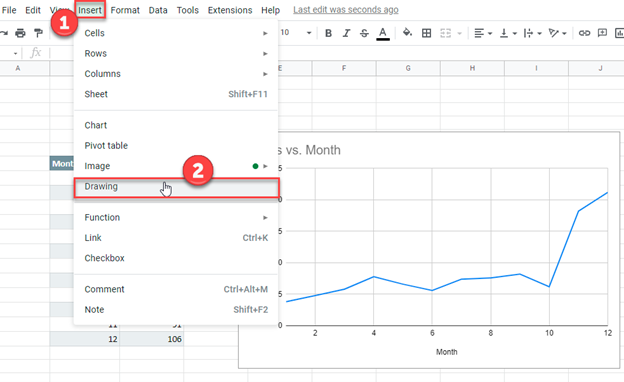
Task: Click the Insert chart icon
Action: (x=619, y=33)
